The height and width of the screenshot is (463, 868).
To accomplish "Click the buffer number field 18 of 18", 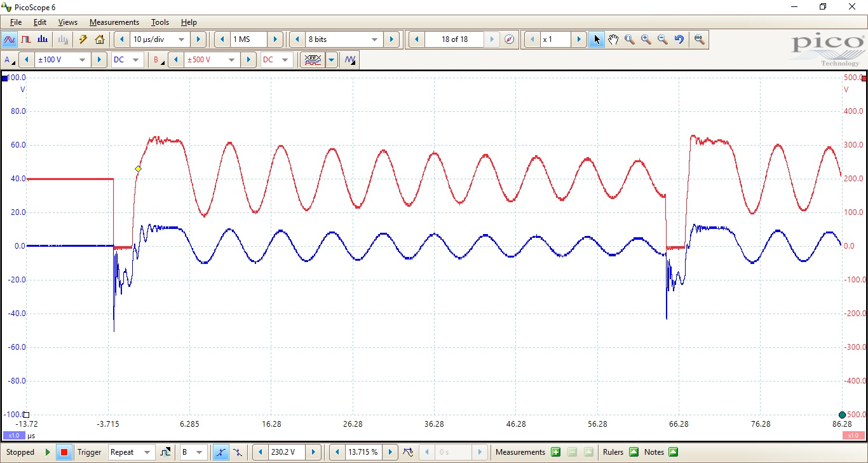I will tap(454, 39).
